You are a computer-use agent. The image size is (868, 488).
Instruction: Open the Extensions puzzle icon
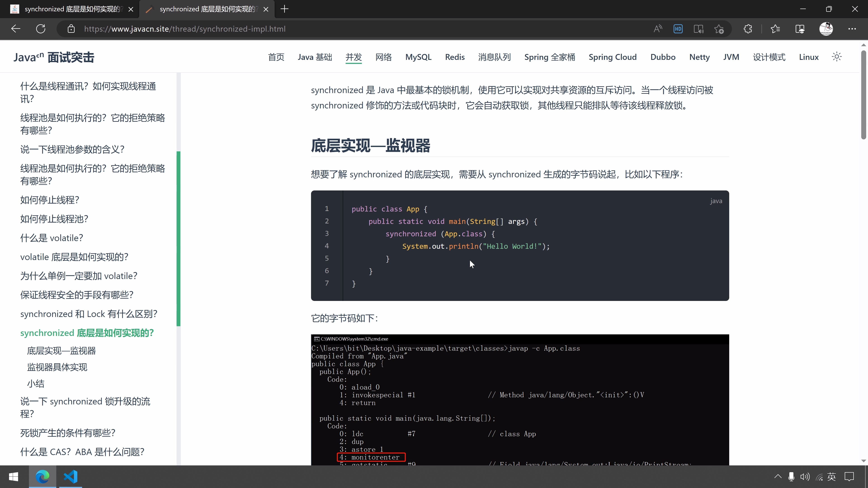point(748,29)
